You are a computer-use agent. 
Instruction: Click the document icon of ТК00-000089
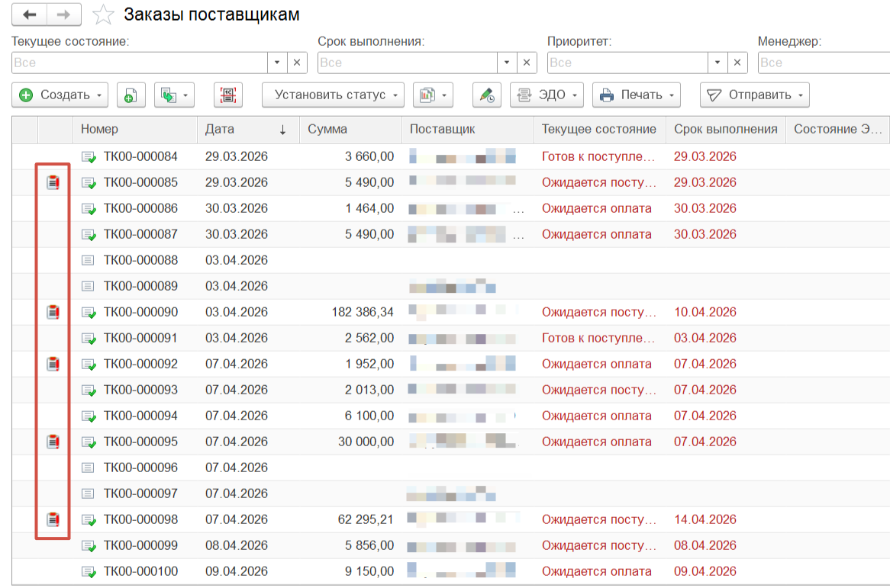click(88, 286)
